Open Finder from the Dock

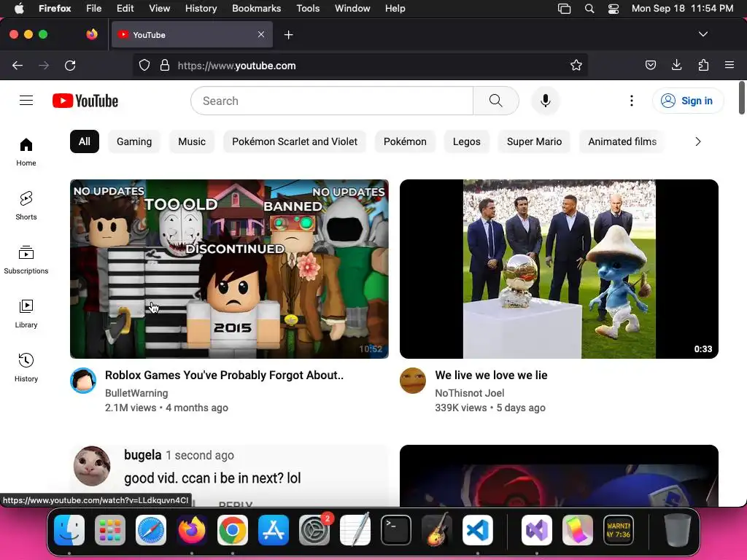[x=69, y=530]
